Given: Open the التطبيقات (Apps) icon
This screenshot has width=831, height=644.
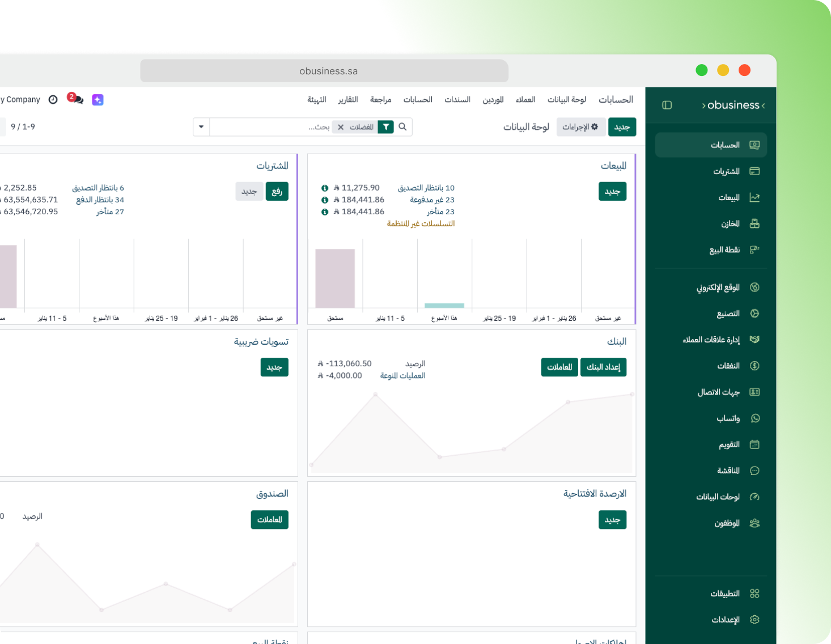Looking at the screenshot, I should click(754, 594).
